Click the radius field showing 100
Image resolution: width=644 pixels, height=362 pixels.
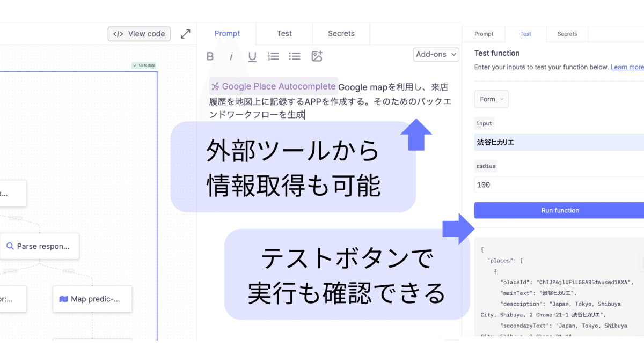click(558, 185)
